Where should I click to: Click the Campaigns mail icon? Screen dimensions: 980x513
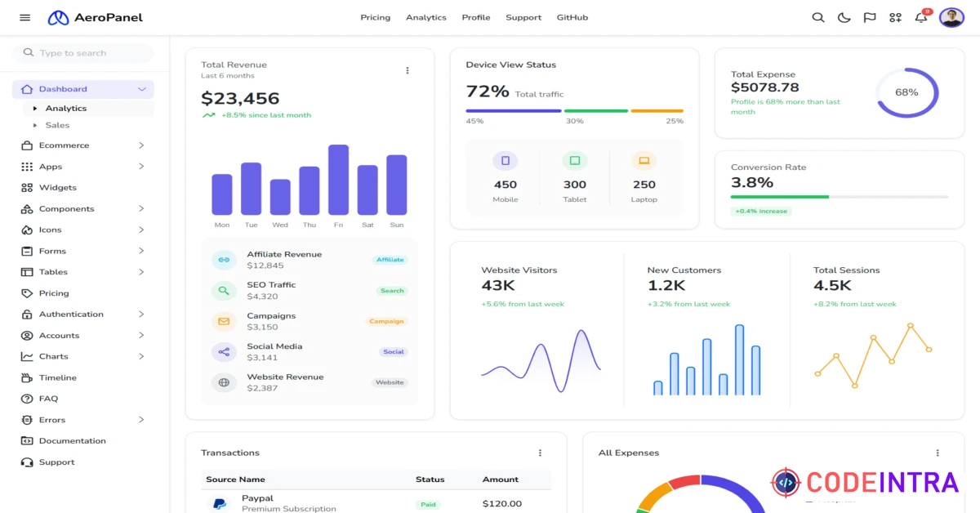pos(224,321)
